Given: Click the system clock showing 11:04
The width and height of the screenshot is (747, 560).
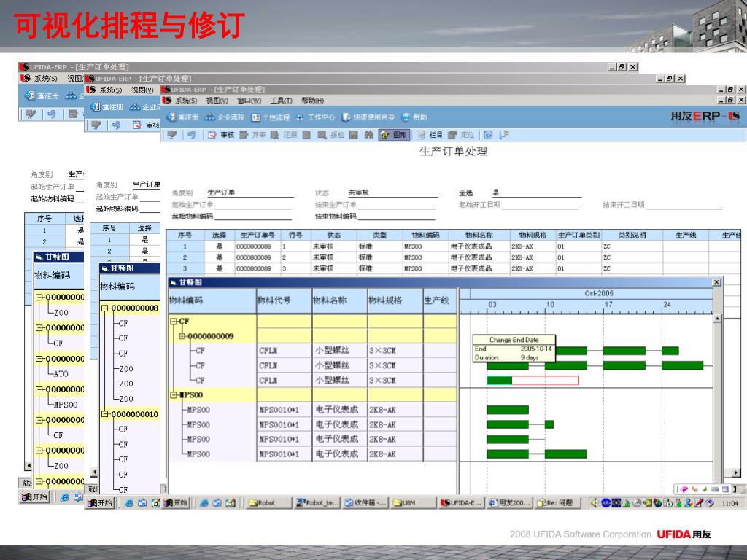Looking at the screenshot, I should [x=729, y=503].
